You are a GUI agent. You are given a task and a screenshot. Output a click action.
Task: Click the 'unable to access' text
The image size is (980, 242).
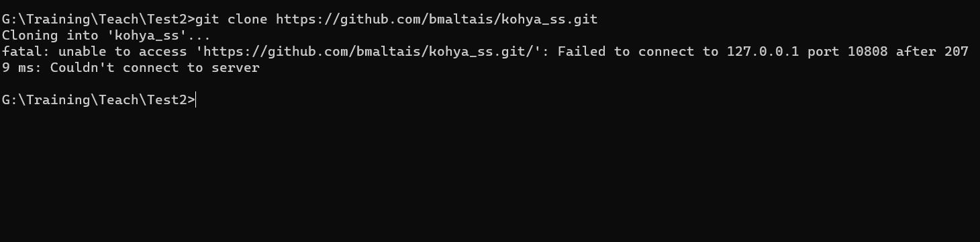[122, 51]
